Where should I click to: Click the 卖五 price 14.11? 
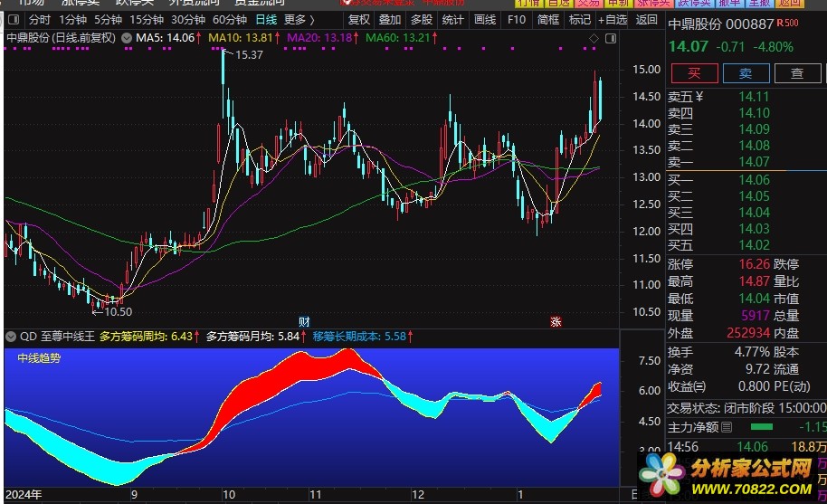(755, 97)
